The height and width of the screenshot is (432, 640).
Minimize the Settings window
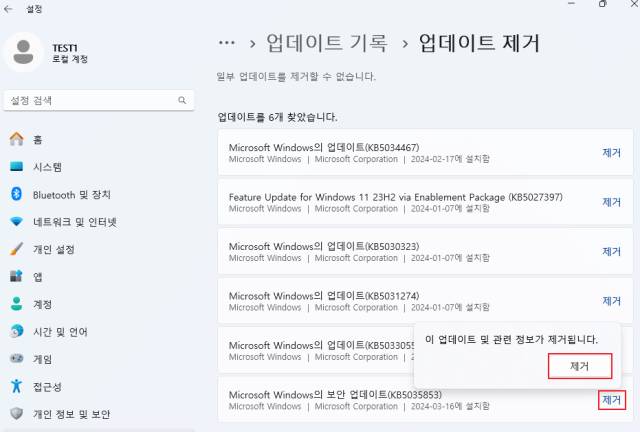[x=571, y=4]
